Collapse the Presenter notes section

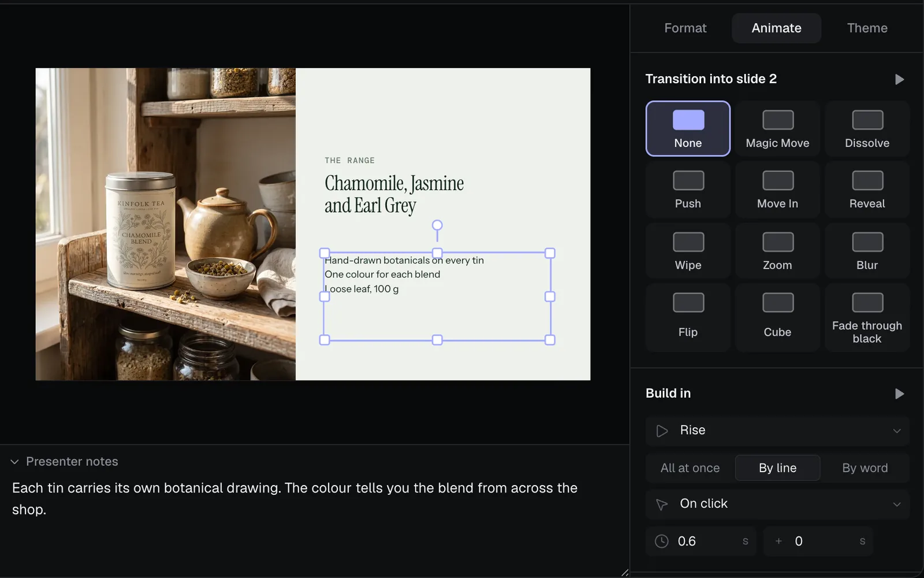(x=14, y=462)
